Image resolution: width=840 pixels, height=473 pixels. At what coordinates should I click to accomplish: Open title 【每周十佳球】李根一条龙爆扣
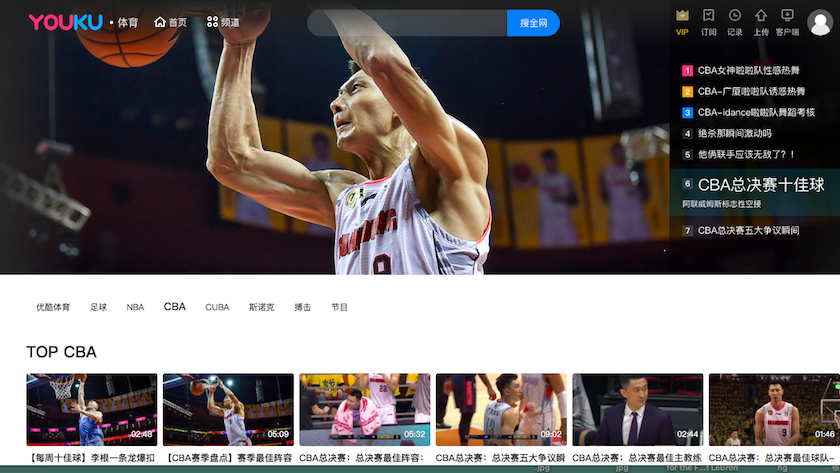coord(92,458)
